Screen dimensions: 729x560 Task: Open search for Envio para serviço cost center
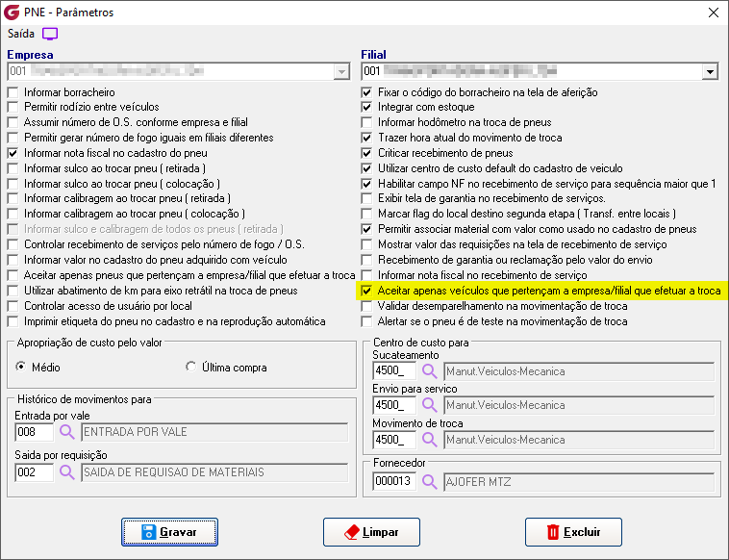(x=430, y=405)
